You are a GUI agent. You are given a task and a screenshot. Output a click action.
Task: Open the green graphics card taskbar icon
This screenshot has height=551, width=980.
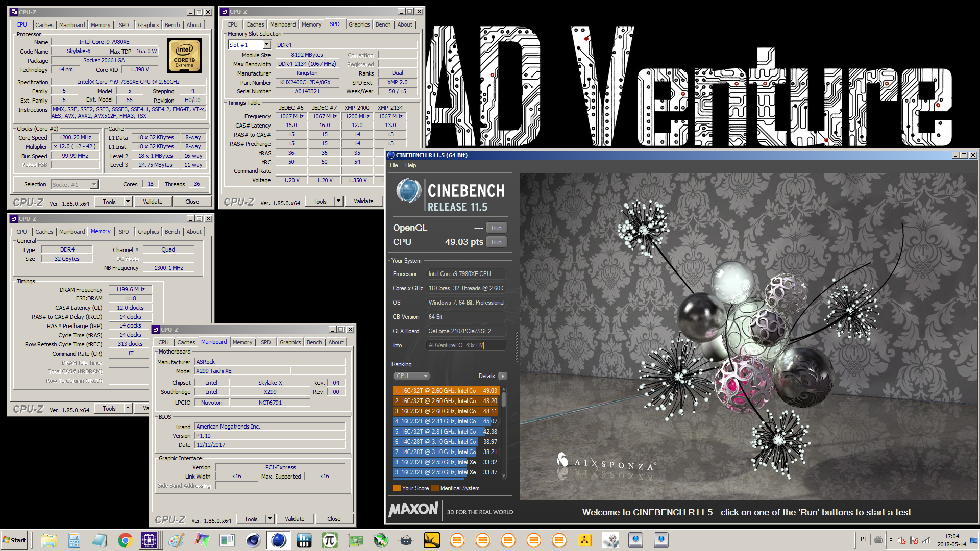355,540
